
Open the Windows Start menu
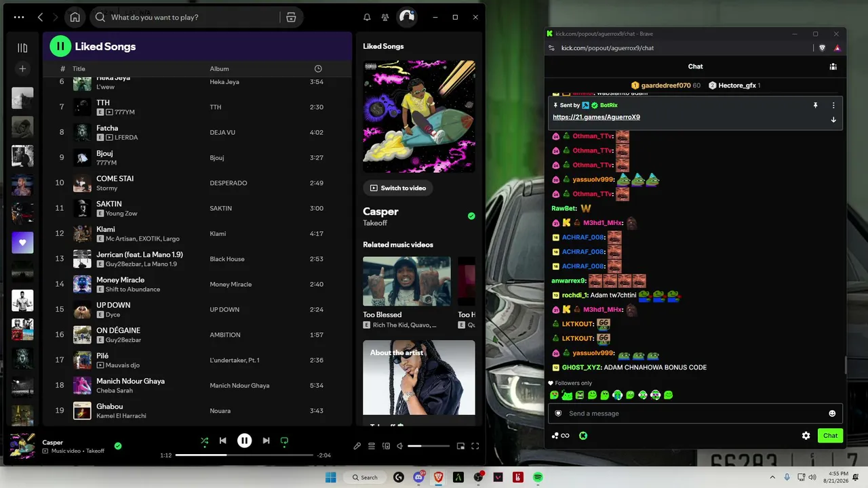(330, 477)
